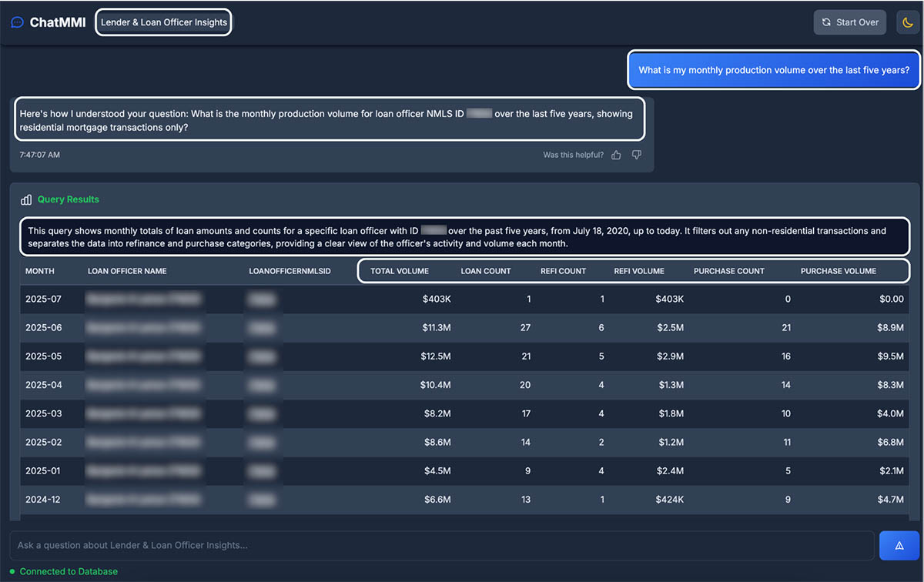This screenshot has width=924, height=582.
Task: Select the Lender & Loan Officer Insights tab
Action: (164, 22)
